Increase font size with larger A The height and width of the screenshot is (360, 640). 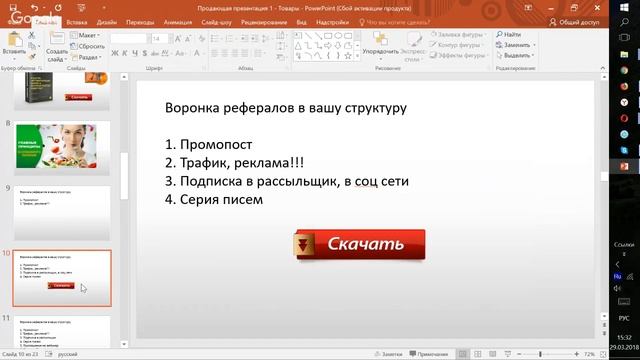(178, 39)
